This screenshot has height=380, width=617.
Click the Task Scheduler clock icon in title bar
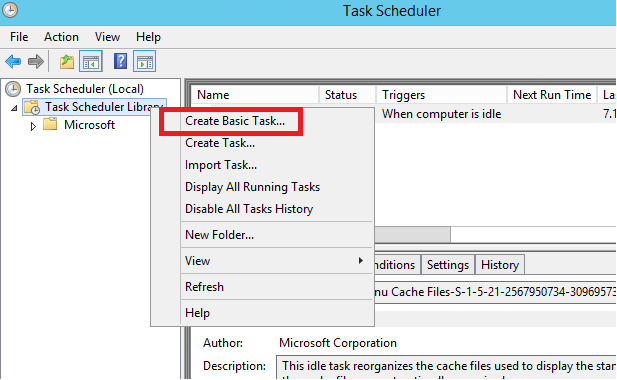(10, 10)
